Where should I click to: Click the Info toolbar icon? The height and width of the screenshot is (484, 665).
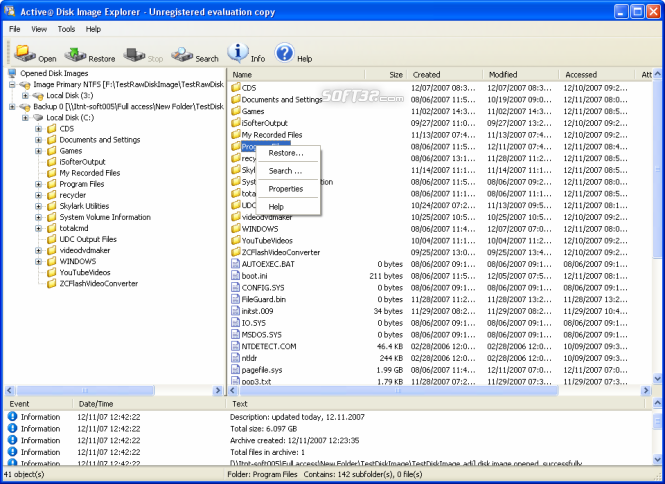[238, 53]
